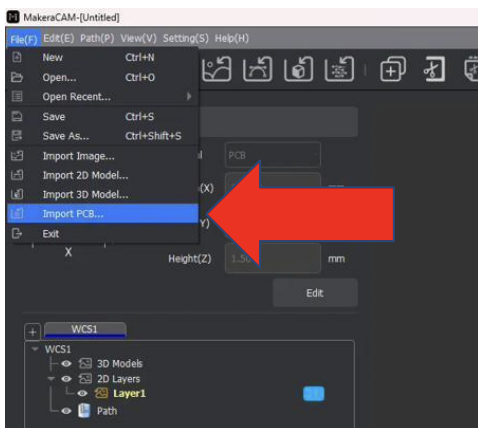478x428 pixels.
Task: Toggle visibility of Path
Action: click(x=66, y=411)
